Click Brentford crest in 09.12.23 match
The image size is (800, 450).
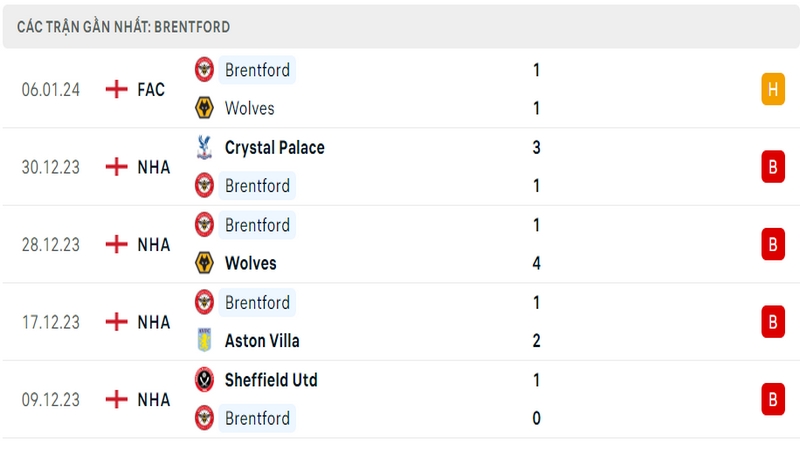205,418
